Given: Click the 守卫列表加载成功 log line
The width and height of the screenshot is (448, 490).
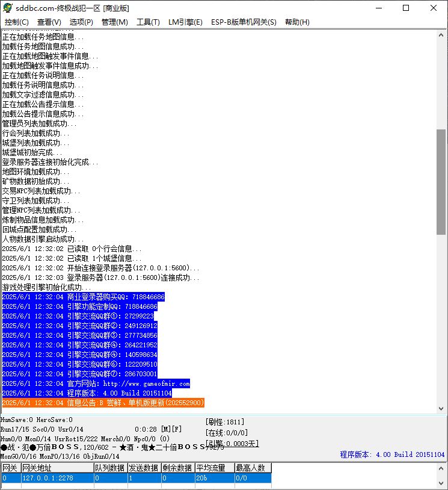Looking at the screenshot, I should pos(35,200).
